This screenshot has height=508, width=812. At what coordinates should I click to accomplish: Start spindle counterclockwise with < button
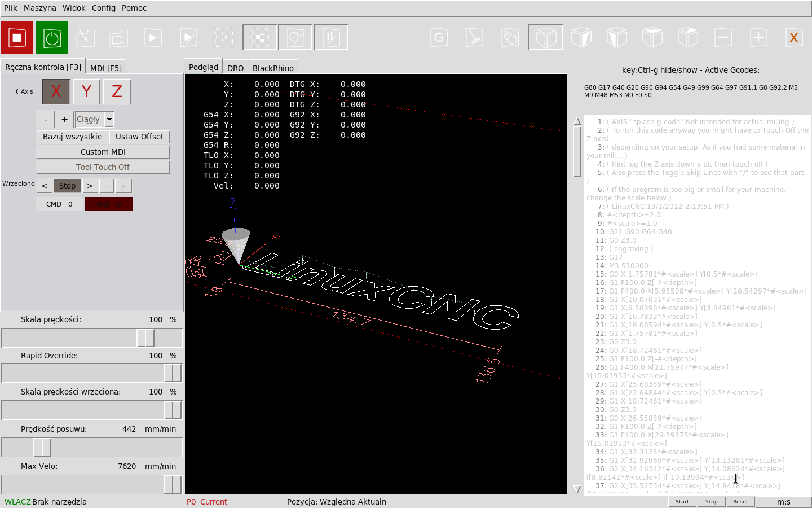44,186
